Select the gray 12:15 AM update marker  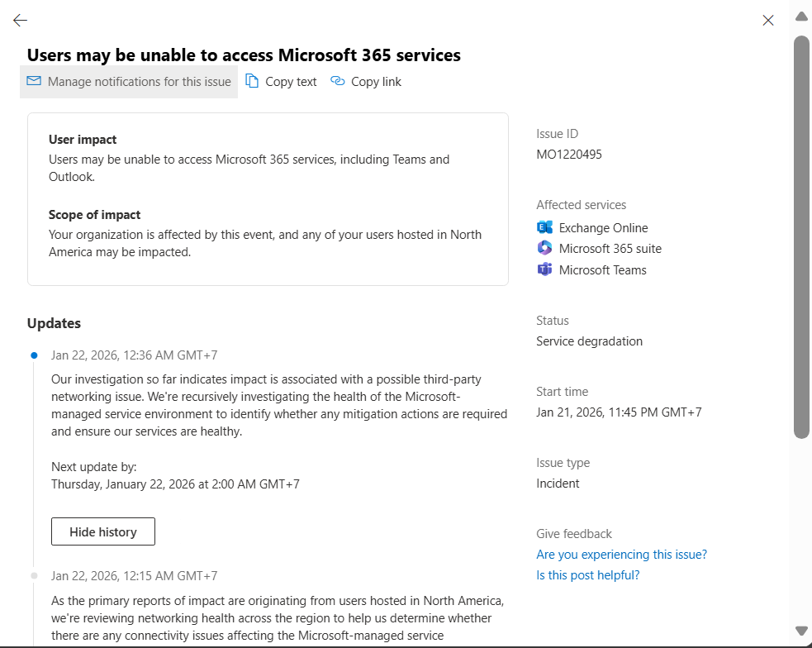pos(34,575)
